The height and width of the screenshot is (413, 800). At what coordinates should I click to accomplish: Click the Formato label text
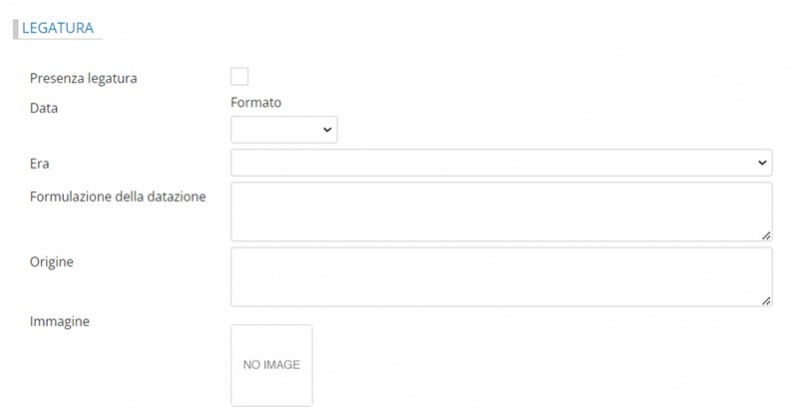pyautogui.click(x=256, y=103)
